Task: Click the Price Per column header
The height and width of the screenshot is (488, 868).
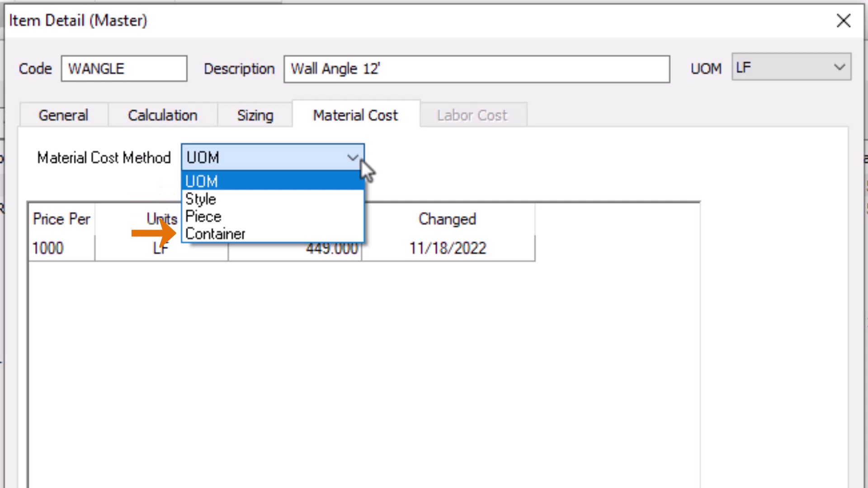Action: coord(61,219)
